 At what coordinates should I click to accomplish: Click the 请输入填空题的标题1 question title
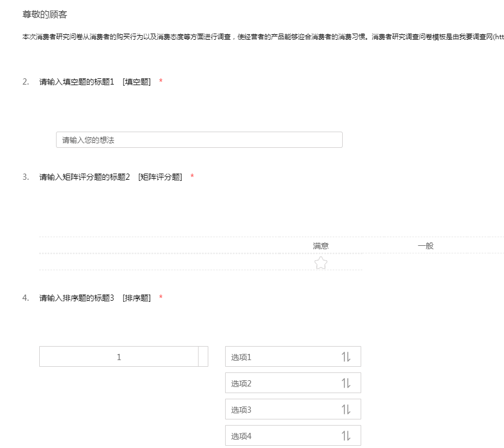77,82
